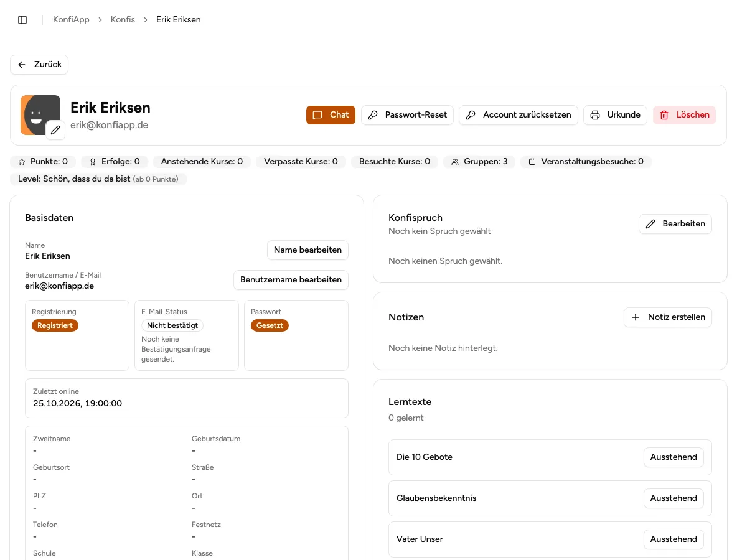Click the Chat speech bubble icon
The image size is (737, 560).
[317, 115]
